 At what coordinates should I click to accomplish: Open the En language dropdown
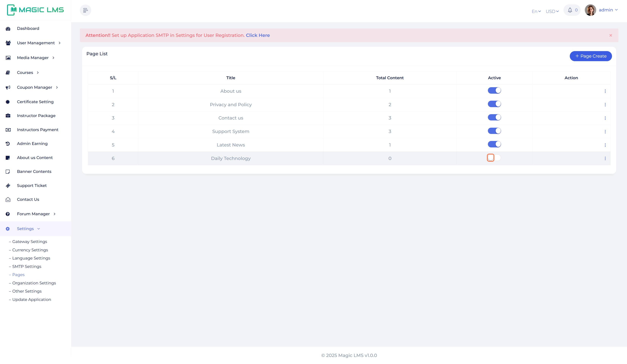(536, 11)
